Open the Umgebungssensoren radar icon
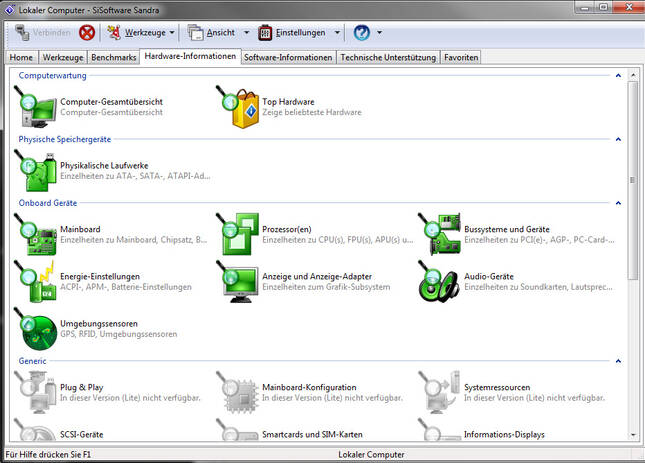Viewport: 645px width, 463px height. click(37, 329)
